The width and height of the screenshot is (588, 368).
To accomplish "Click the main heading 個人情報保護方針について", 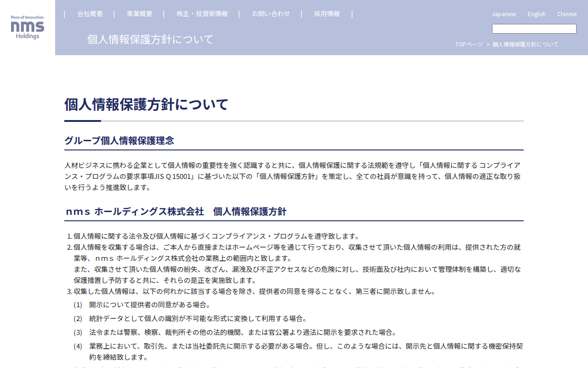I will pos(146,104).
